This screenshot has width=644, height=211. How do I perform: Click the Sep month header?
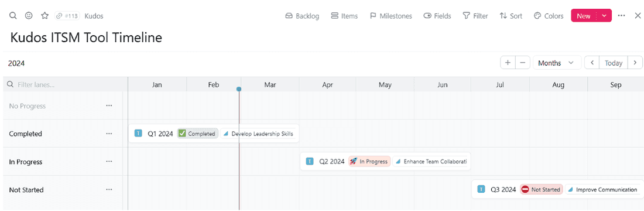(616, 85)
